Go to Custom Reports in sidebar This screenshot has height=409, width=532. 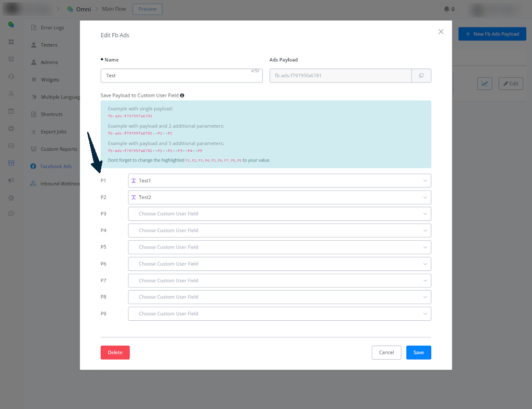coord(59,149)
